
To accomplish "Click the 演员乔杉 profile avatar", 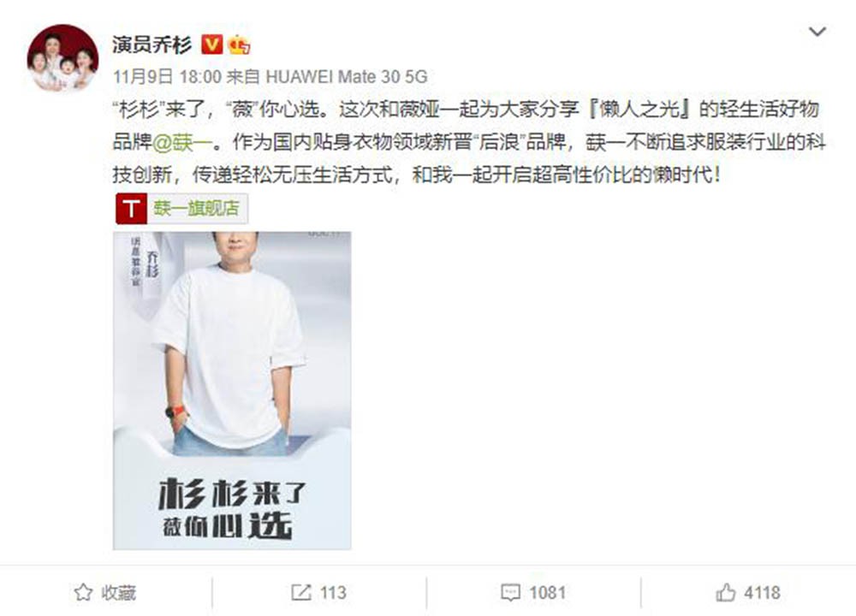I will (62, 58).
